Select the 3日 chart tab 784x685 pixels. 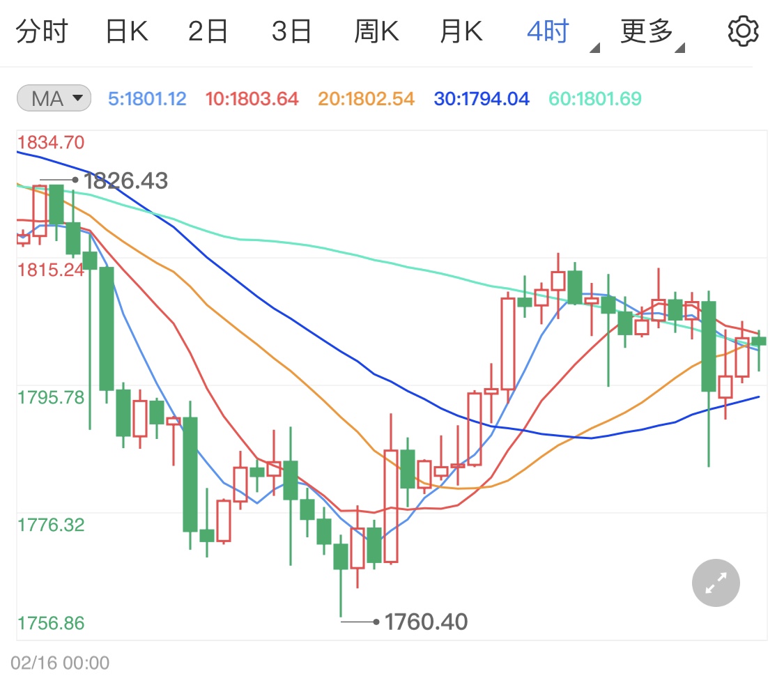pyautogui.click(x=291, y=31)
